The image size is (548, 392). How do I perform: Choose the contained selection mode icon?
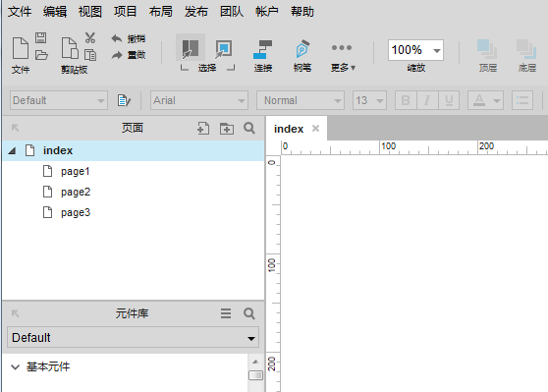click(x=224, y=49)
